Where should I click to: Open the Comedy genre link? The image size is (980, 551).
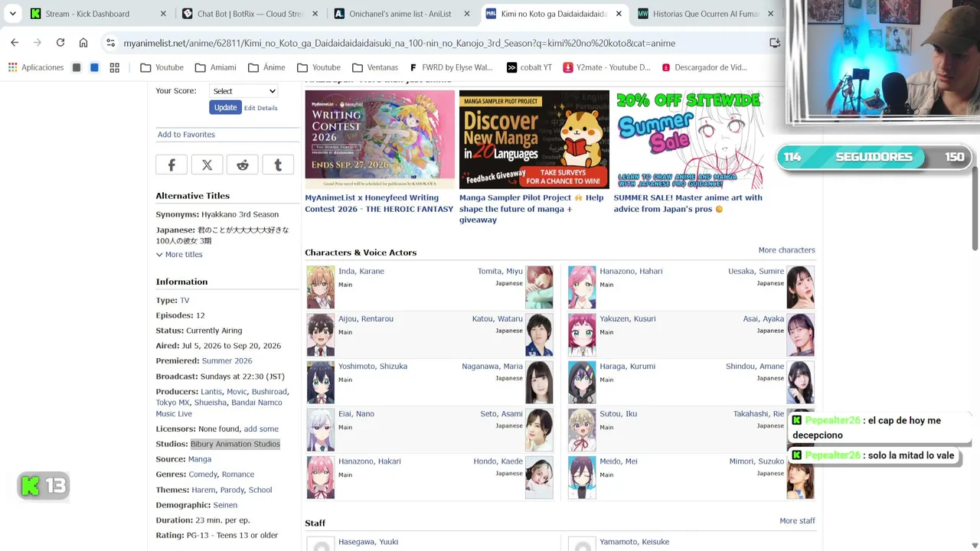click(x=203, y=474)
